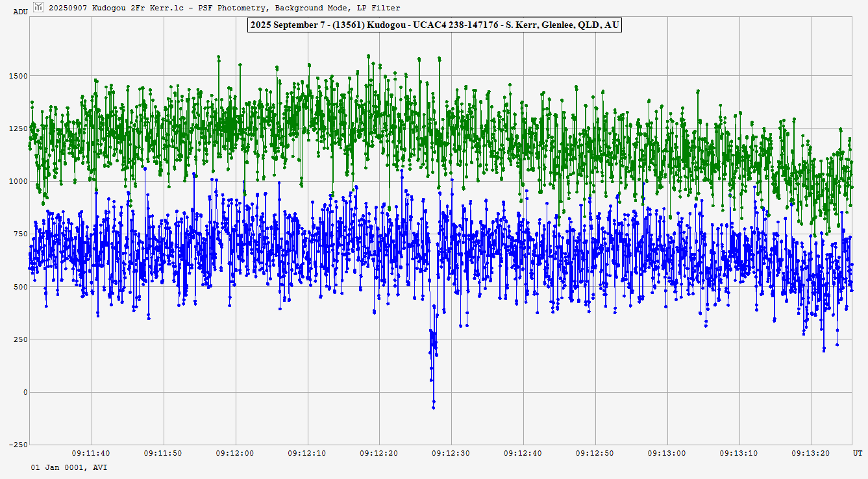Viewport: 868px width, 479px height.
Task: Click the ADU axis label
Action: 21,12
